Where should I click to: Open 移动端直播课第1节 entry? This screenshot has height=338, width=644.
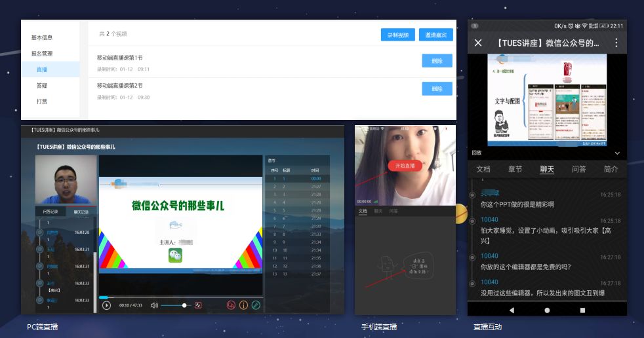(x=119, y=58)
